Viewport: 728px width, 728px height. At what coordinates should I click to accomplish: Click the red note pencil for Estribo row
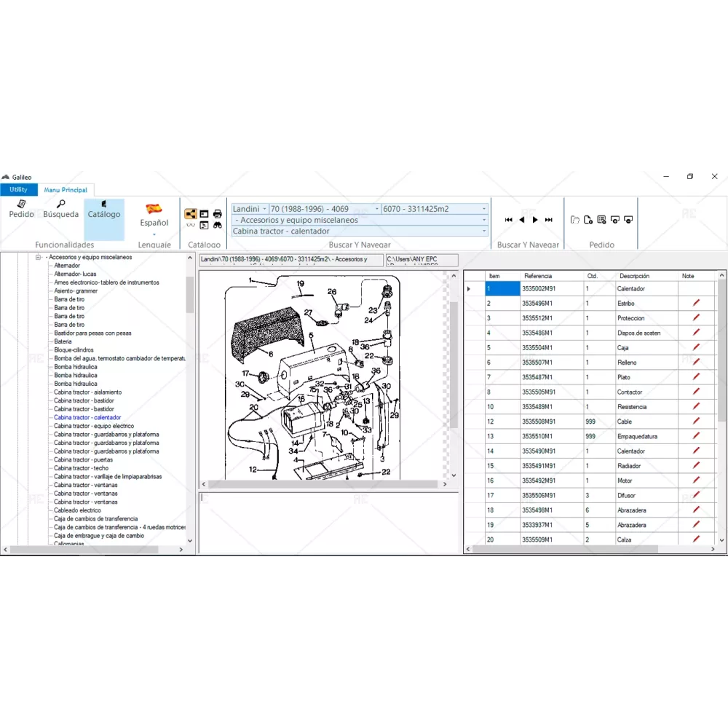coord(696,304)
